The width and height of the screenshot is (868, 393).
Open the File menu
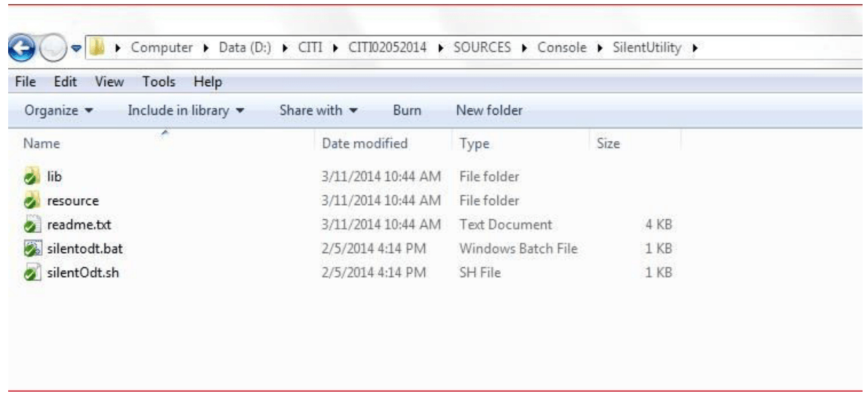(25, 82)
